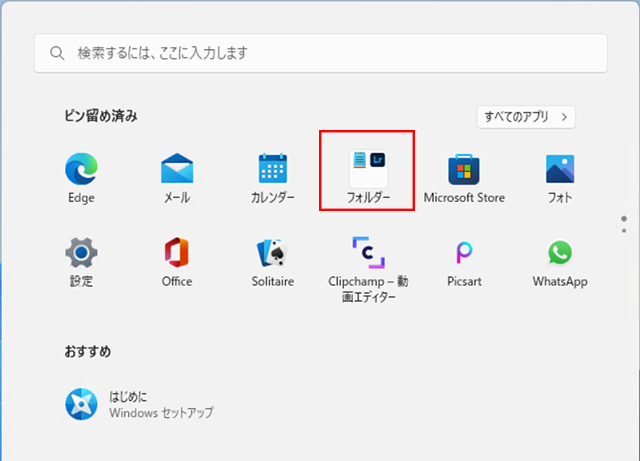Switch to next pinned page via lower dot
The width and height of the screenshot is (640, 461).
point(623,229)
